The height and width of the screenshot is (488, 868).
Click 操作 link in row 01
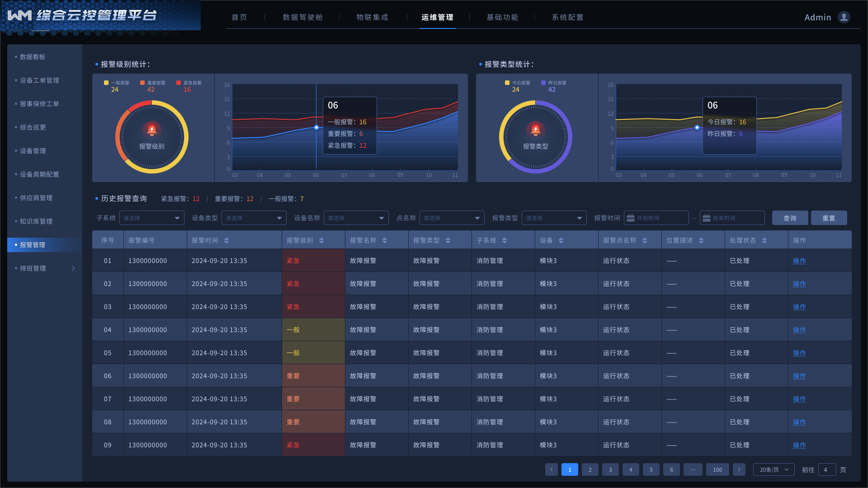pyautogui.click(x=799, y=261)
